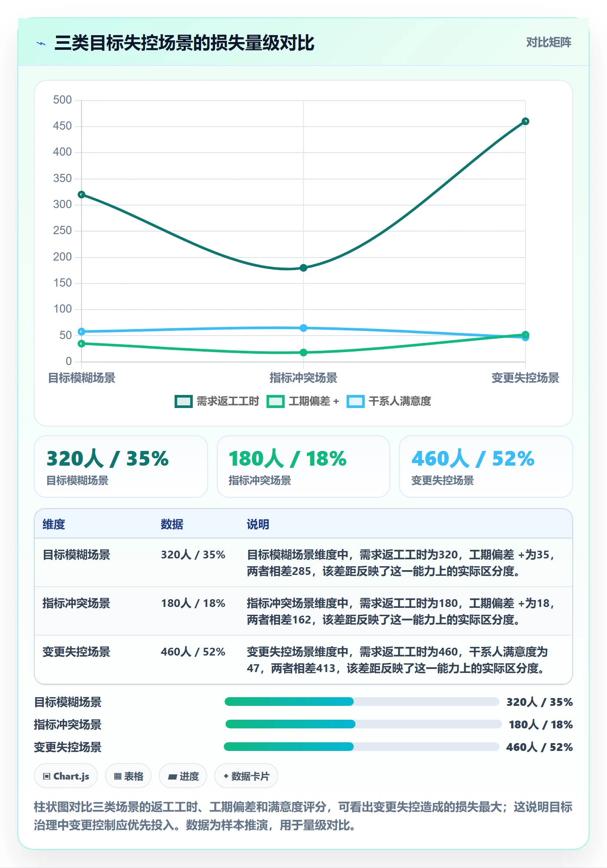Screen dimensions: 607x868
Task: Click the 对比矩阵 label in the header
Action: click(548, 42)
